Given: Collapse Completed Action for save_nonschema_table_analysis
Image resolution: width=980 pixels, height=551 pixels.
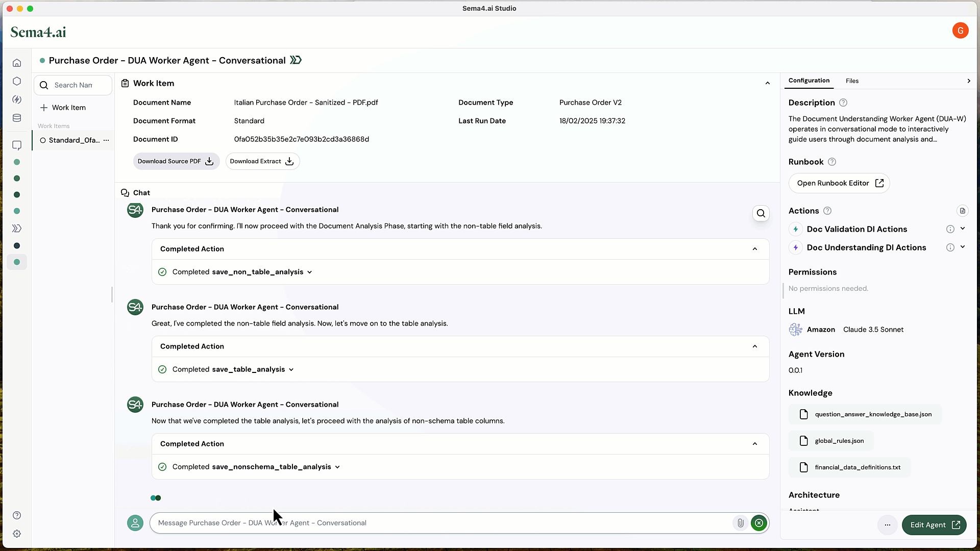Looking at the screenshot, I should coord(754,444).
